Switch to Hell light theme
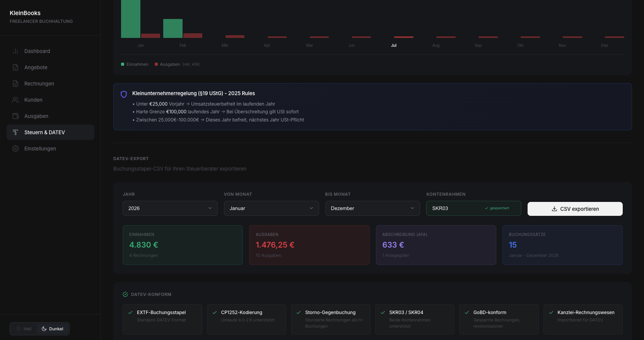 pos(24,329)
